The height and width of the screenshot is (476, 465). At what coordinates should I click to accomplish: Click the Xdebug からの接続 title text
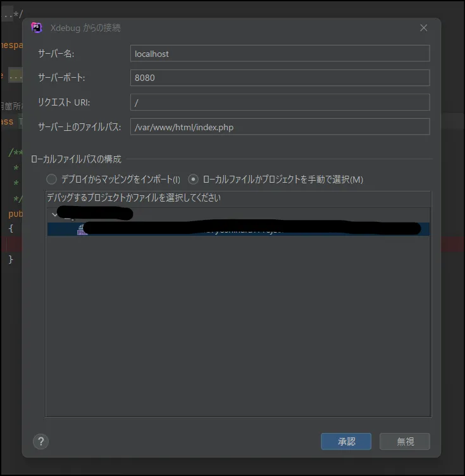coord(85,28)
